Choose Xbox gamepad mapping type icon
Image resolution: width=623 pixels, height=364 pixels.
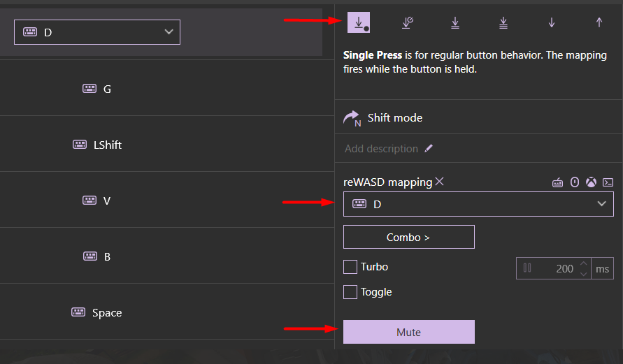coord(592,182)
